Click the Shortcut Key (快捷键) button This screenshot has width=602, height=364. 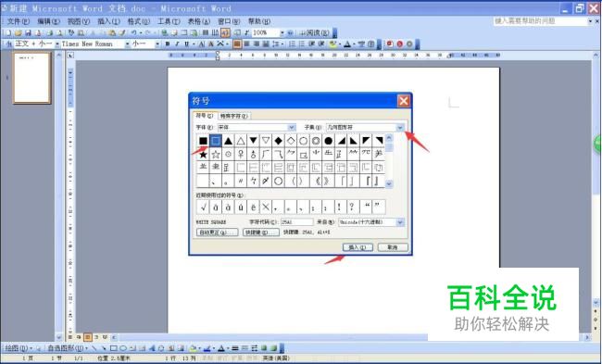click(261, 232)
